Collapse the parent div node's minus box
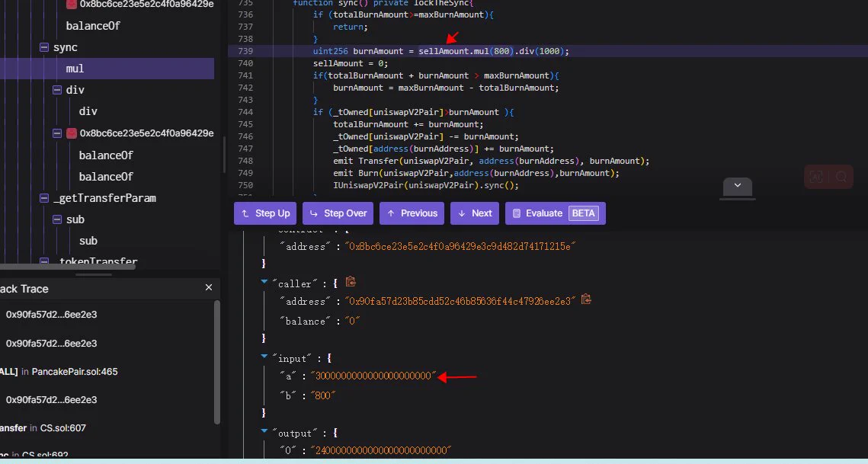This screenshot has height=464, width=868. point(57,90)
